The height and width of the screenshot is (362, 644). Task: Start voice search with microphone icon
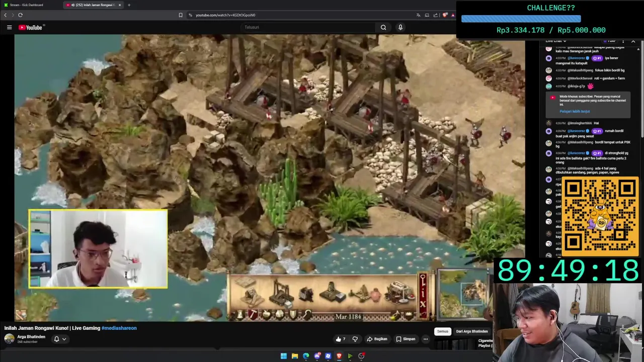(400, 27)
